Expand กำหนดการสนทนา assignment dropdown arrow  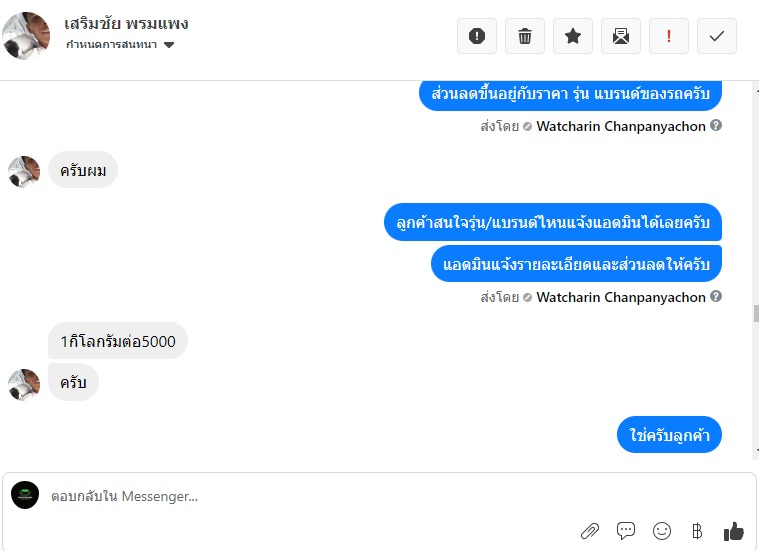click(168, 45)
